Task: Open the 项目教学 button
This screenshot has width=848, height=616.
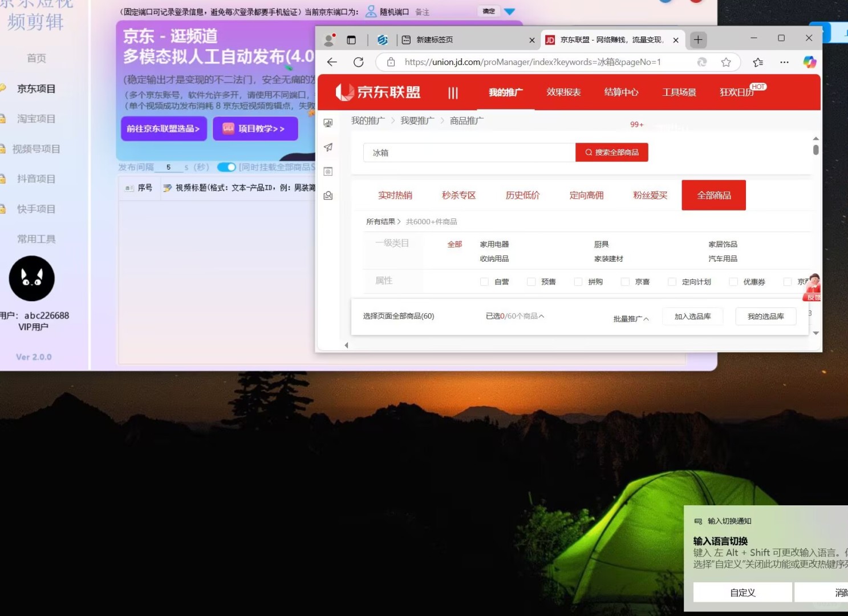Action: click(255, 129)
